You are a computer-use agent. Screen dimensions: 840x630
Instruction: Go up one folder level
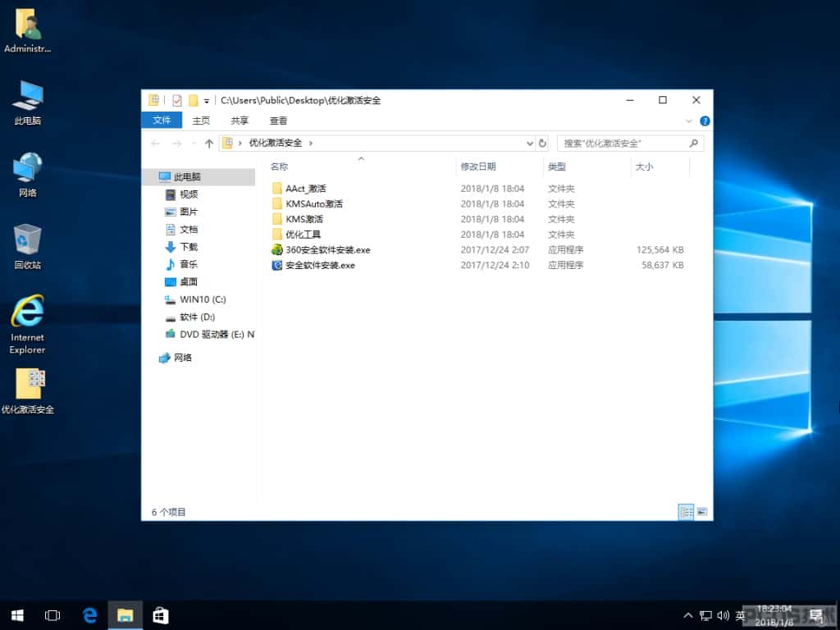(209, 143)
